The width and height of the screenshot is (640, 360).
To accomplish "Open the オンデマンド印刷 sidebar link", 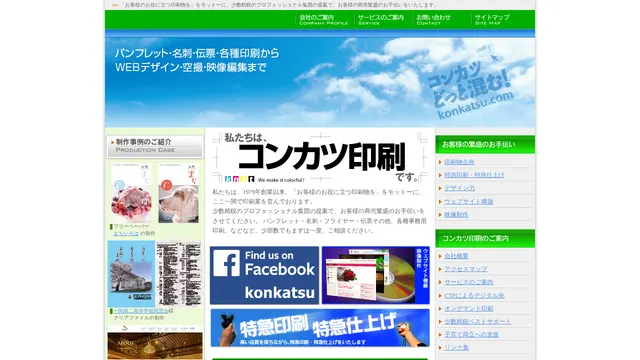I will tap(469, 309).
